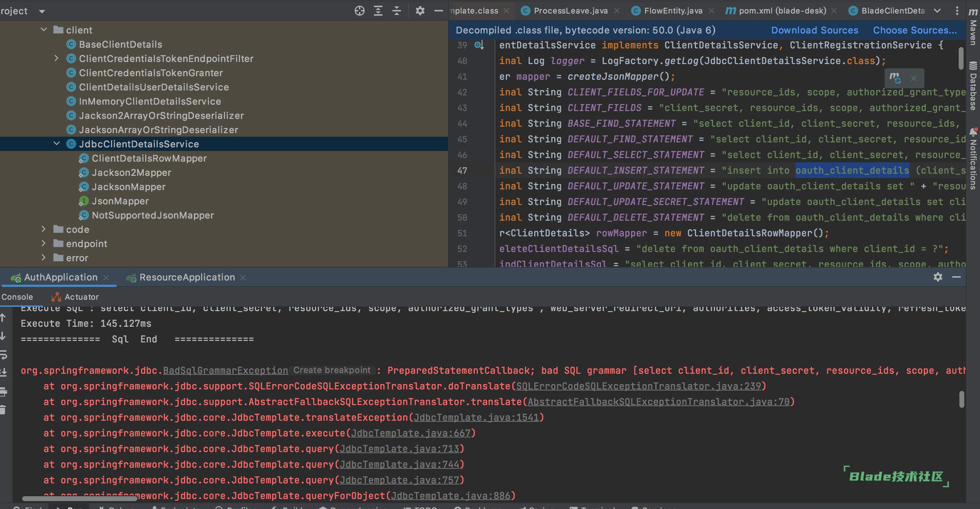Screen dimensions: 980x509
Task: Close the FlowEntity.java tab
Action: [x=711, y=11]
